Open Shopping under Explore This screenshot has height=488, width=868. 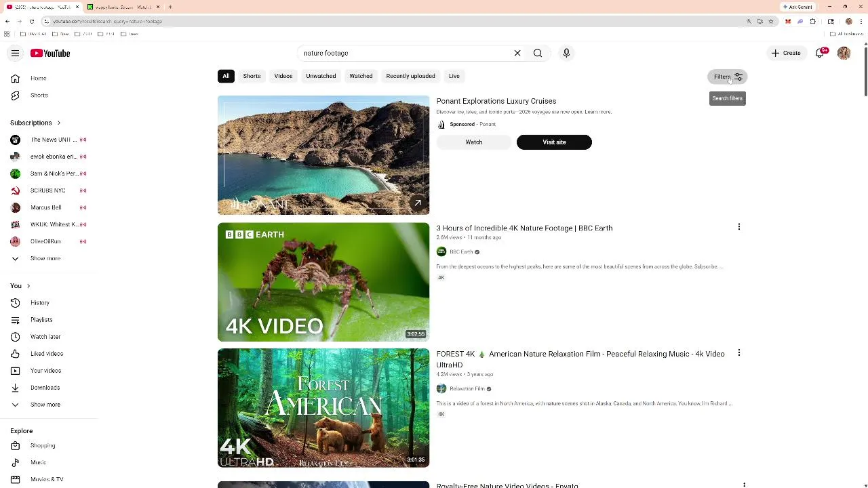(x=49, y=446)
